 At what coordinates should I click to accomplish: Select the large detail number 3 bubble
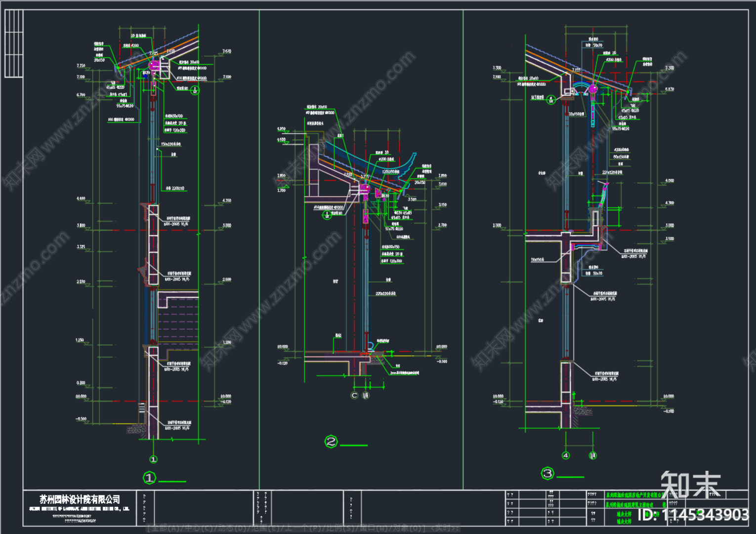[x=547, y=473]
